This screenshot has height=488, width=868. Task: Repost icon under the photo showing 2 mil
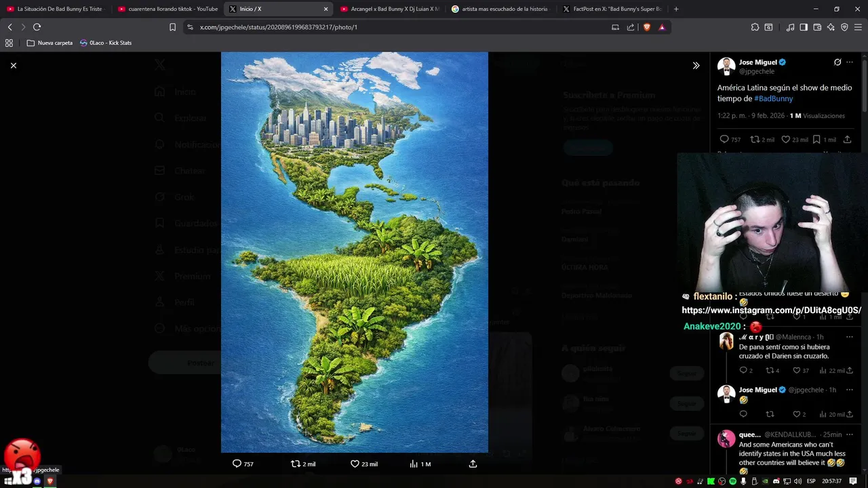click(x=295, y=464)
